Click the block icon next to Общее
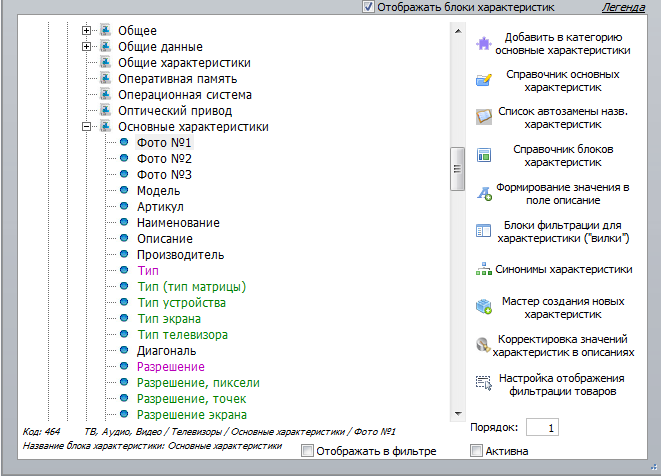This screenshot has height=476, width=661. (105, 30)
